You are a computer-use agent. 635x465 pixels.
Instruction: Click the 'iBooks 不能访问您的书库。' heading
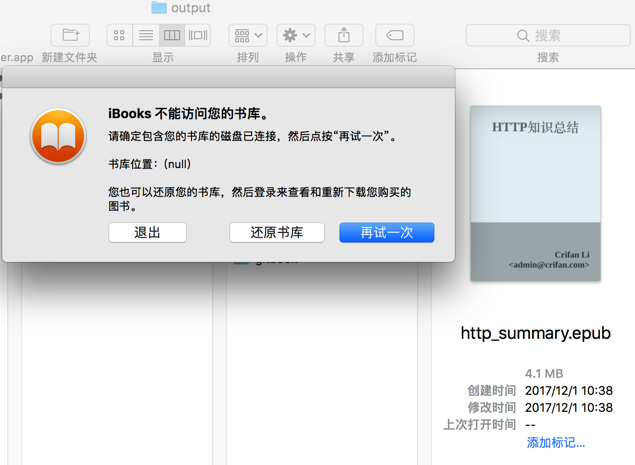coord(188,113)
